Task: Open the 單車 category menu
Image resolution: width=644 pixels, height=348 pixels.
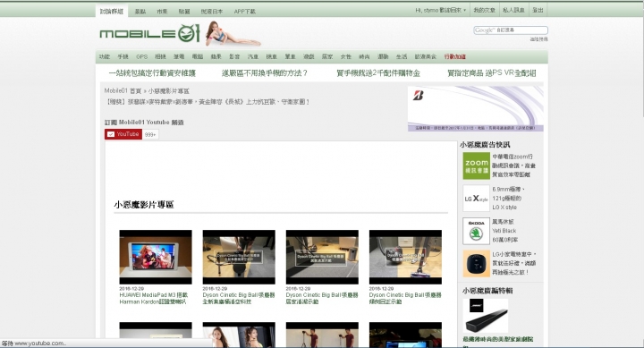Action: 291,56
